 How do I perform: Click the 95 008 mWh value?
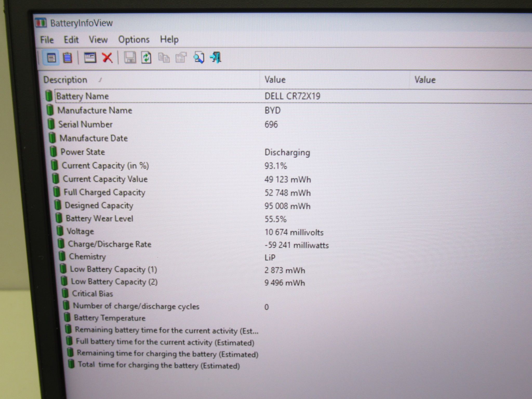[288, 206]
